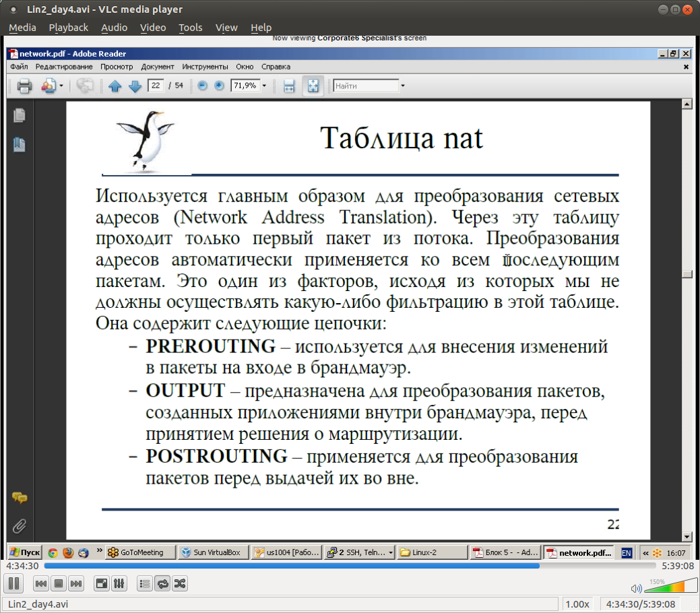
Task: Expand the 71,9% zoom dropdown
Action: click(x=264, y=86)
